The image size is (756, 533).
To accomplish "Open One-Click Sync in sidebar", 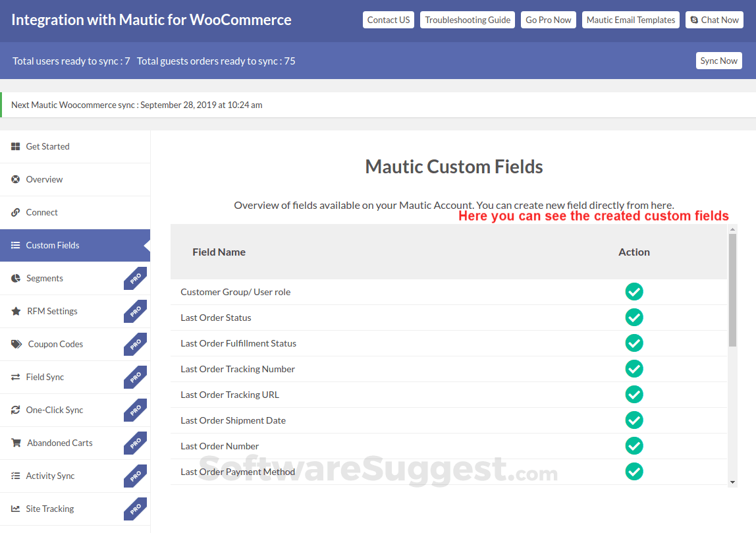I will coord(74,410).
